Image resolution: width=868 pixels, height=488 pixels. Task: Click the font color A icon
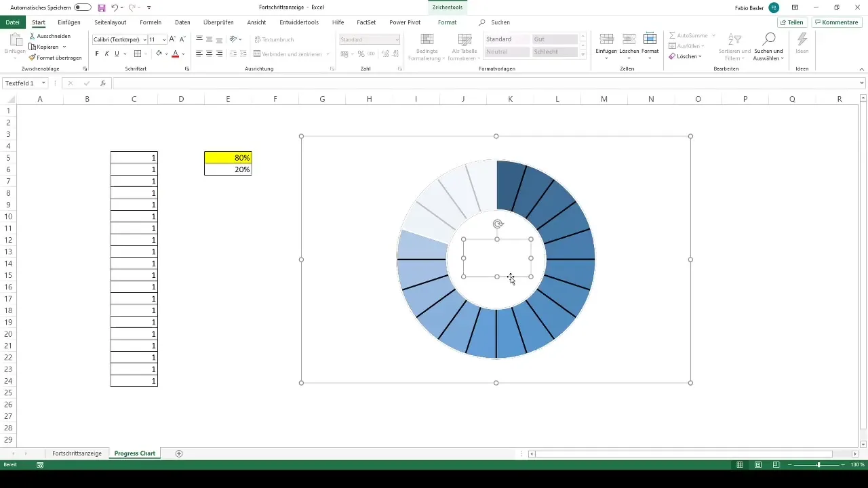175,54
